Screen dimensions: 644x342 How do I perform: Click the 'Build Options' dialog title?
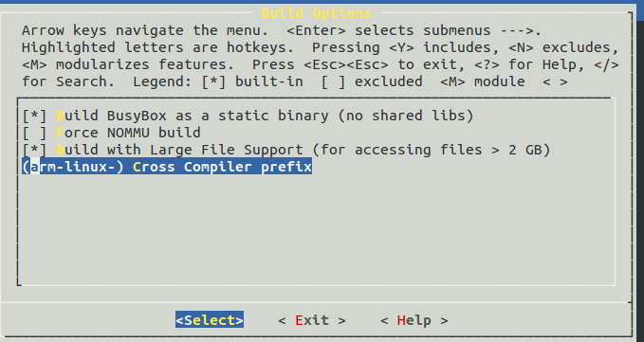(316, 13)
